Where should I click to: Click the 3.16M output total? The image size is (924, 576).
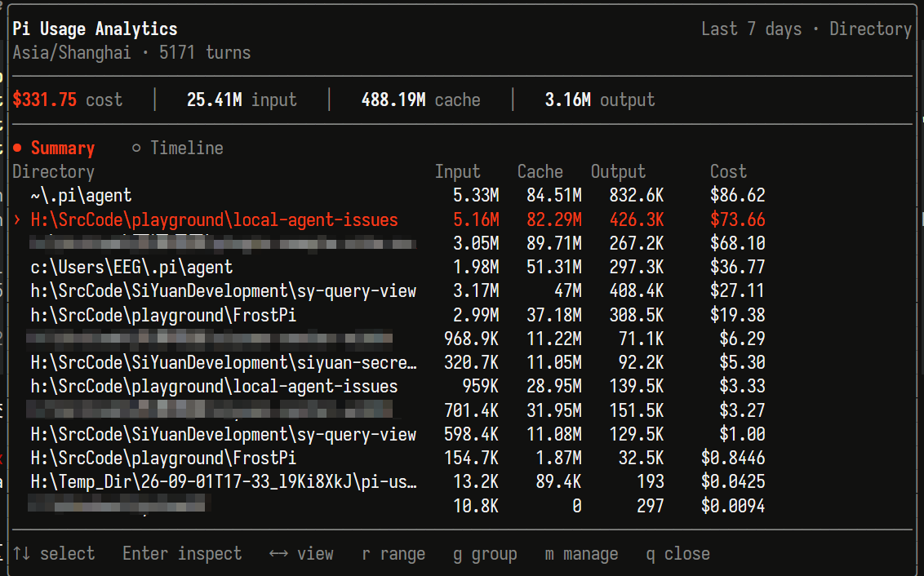pyautogui.click(x=568, y=100)
